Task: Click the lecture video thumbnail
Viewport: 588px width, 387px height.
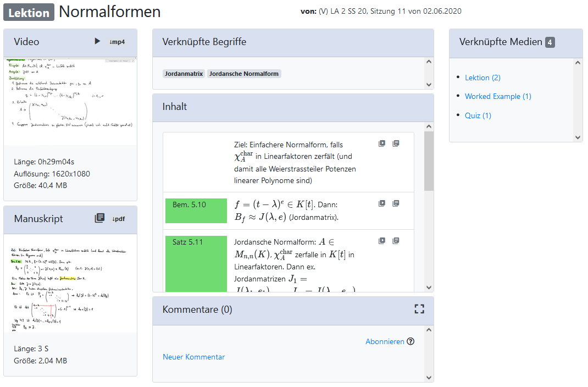Action: (x=70, y=101)
